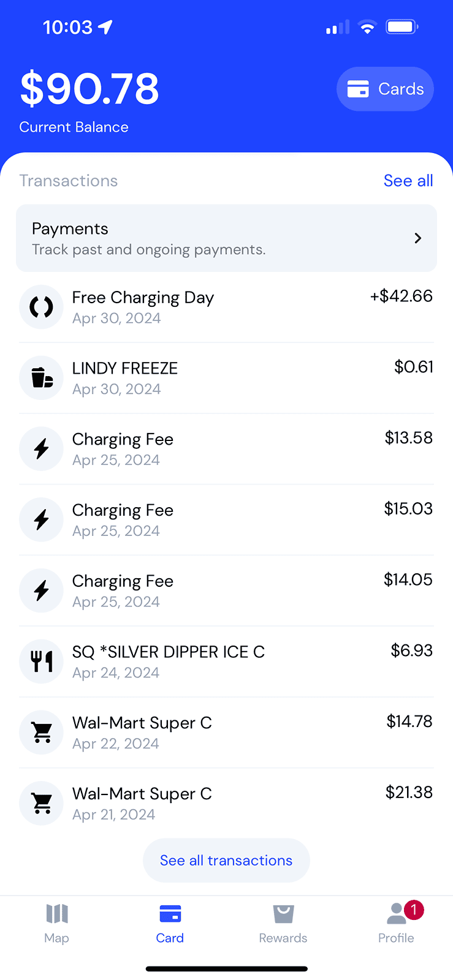453x980 pixels.
Task: Tap the card icon inside the Cards button
Action: (x=358, y=89)
